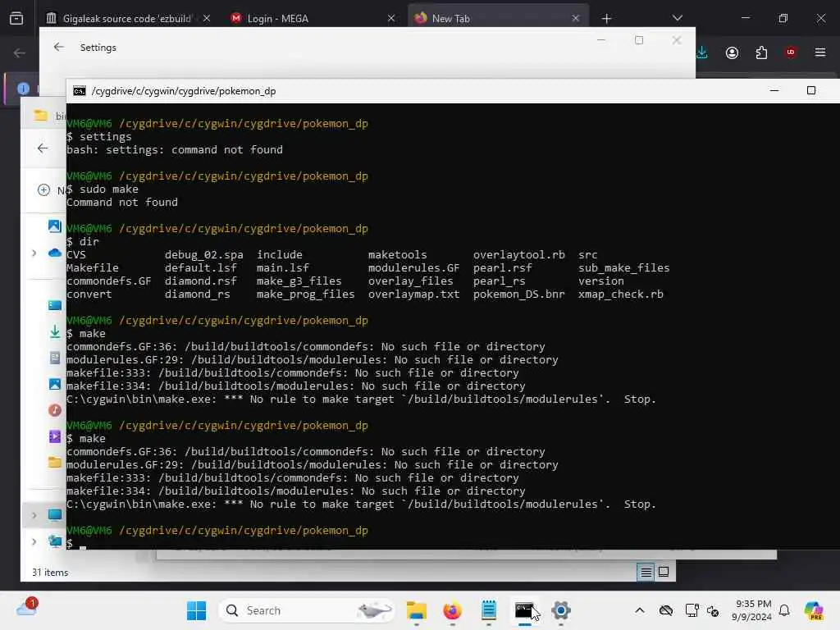840x630 pixels.
Task: Open the notifications bell
Action: (x=784, y=610)
